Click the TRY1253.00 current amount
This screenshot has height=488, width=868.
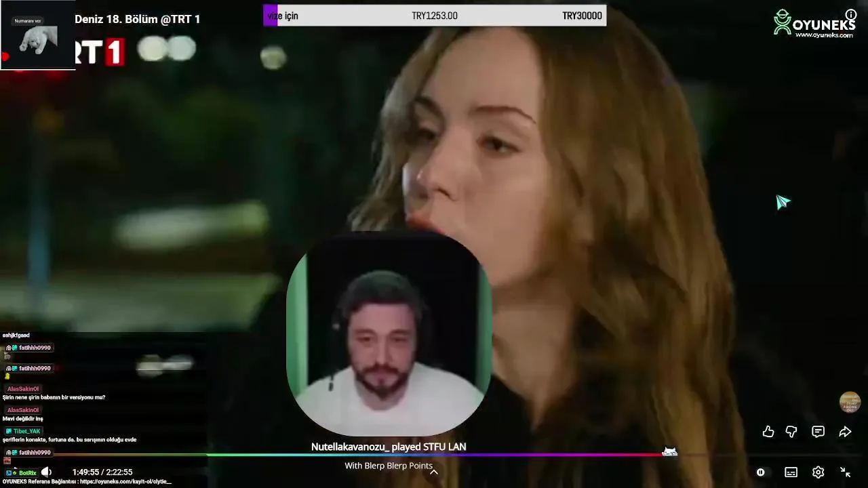point(435,16)
